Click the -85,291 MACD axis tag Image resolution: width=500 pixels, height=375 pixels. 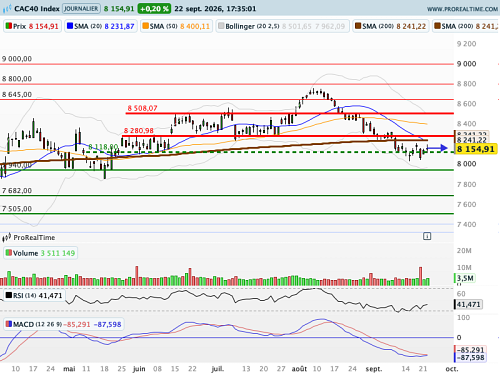pyautogui.click(x=470, y=350)
